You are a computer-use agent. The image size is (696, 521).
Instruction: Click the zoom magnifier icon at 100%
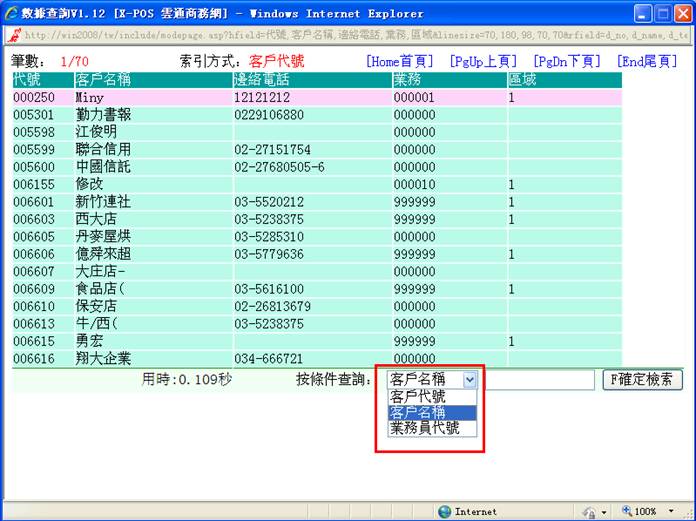(x=627, y=511)
